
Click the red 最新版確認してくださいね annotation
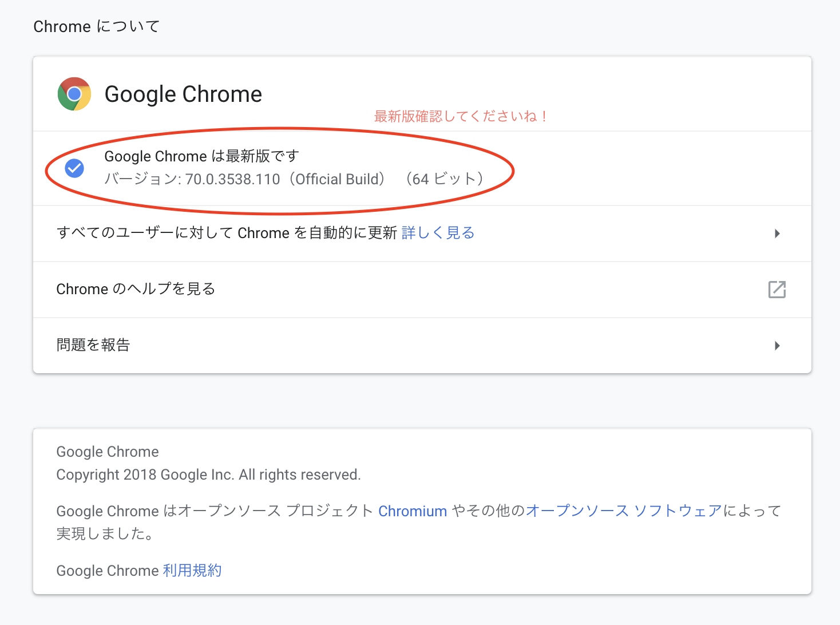tap(461, 116)
